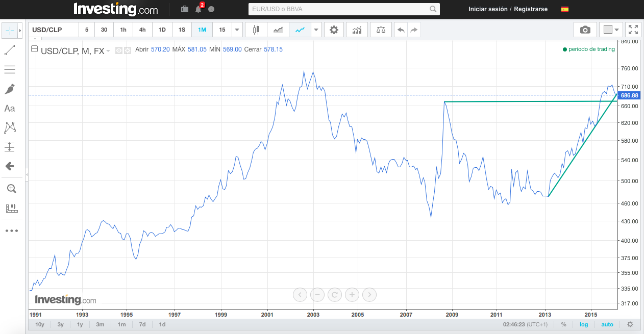Toggle the log scale option

point(584,324)
